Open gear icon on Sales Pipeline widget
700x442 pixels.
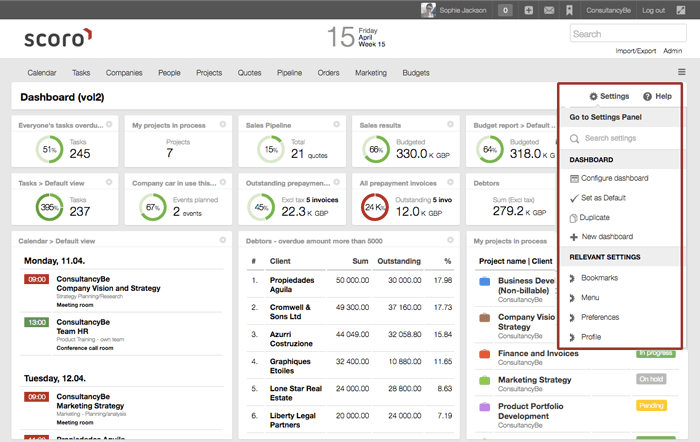pyautogui.click(x=336, y=124)
